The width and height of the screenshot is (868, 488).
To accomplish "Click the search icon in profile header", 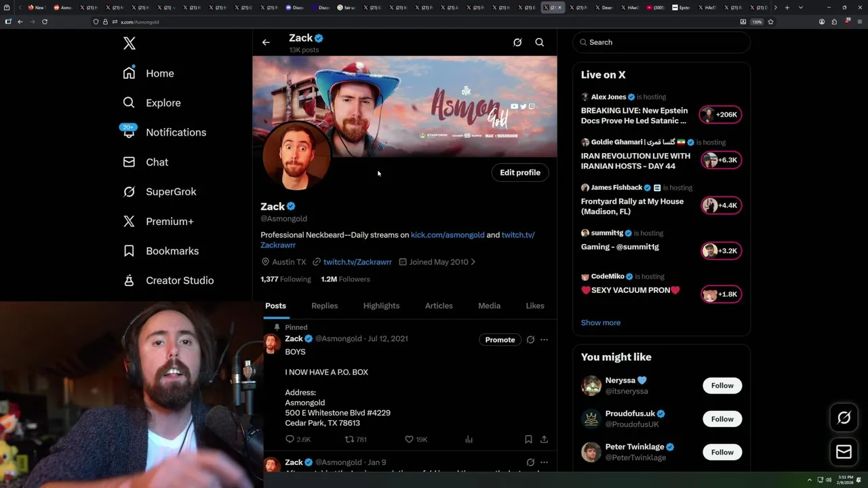I will click(540, 42).
